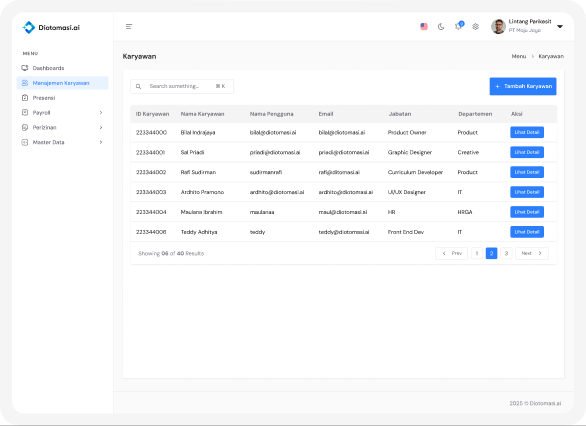This screenshot has height=426, width=586.
Task: Select Manajemen Karyawan menu item
Action: [62, 83]
